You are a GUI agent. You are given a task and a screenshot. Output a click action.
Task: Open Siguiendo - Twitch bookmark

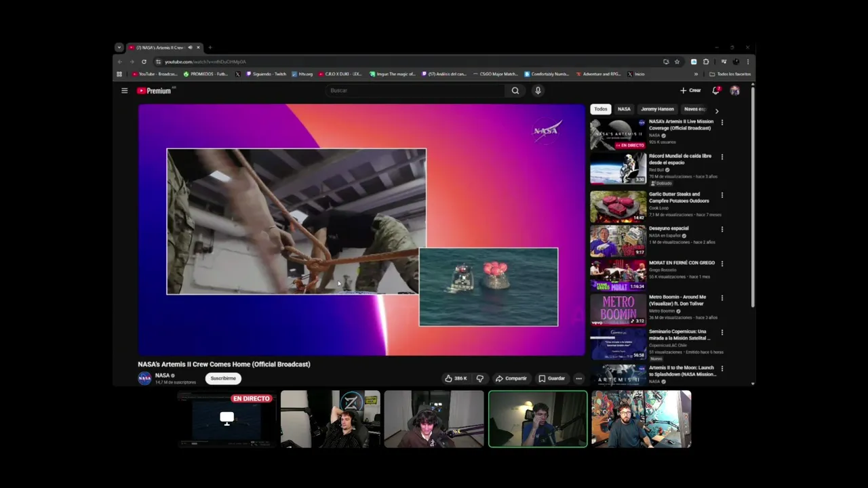click(267, 74)
